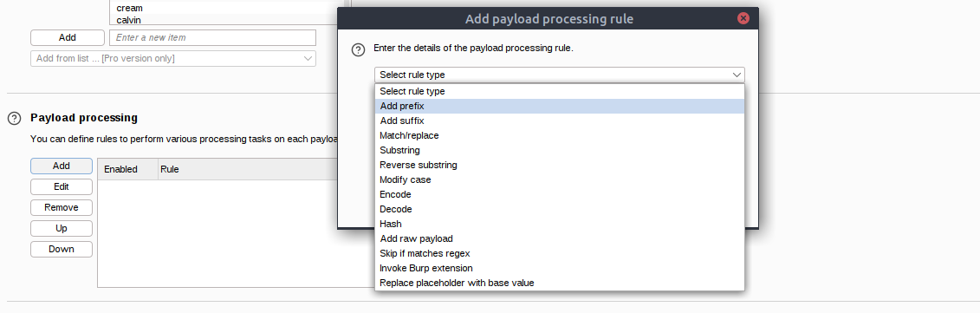
Task: Click the 'Enter a new item' field
Action: pyautogui.click(x=212, y=37)
